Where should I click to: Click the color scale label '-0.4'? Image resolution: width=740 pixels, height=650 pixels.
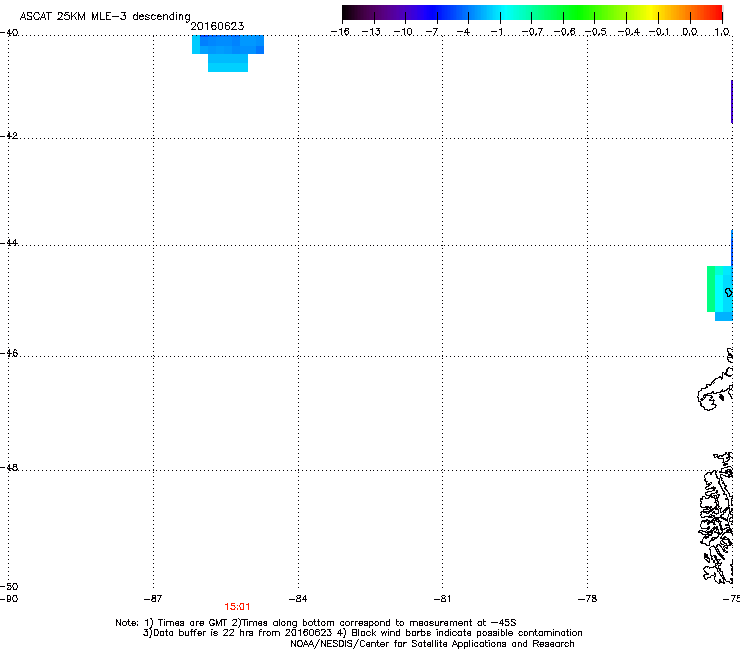628,32
